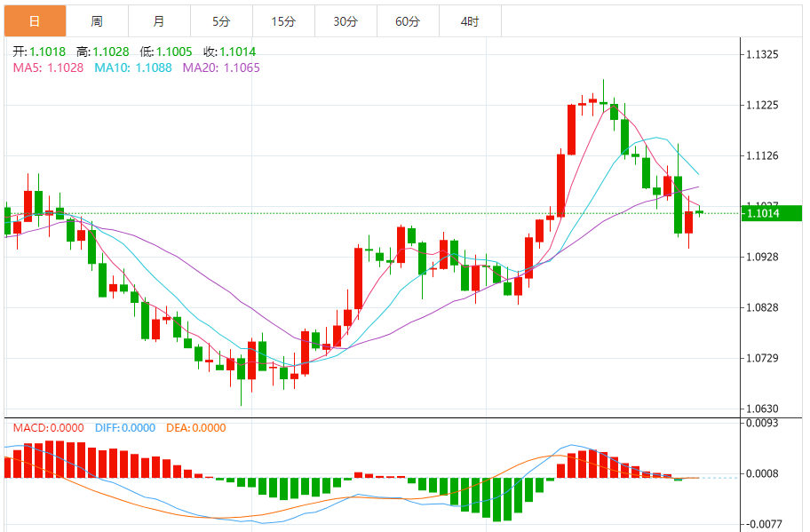
Task: Click the MA20: 1.1065 legend label
Action: tap(221, 67)
